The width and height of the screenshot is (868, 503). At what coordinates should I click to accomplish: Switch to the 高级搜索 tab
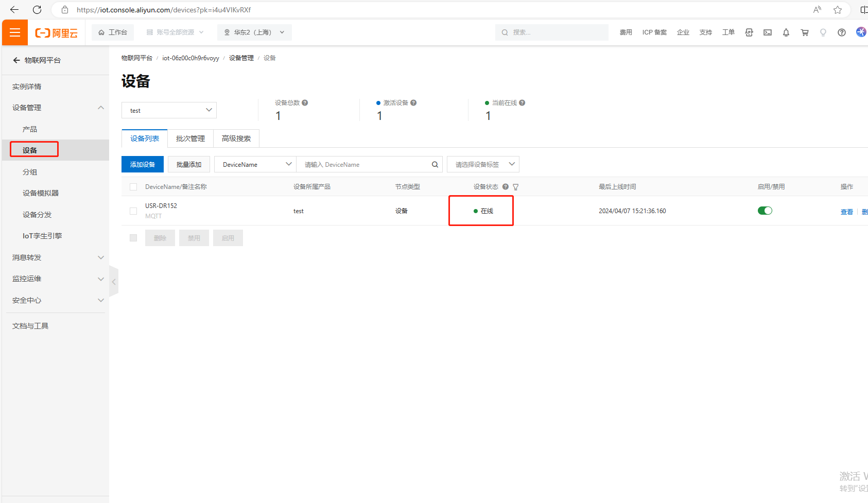(x=236, y=138)
